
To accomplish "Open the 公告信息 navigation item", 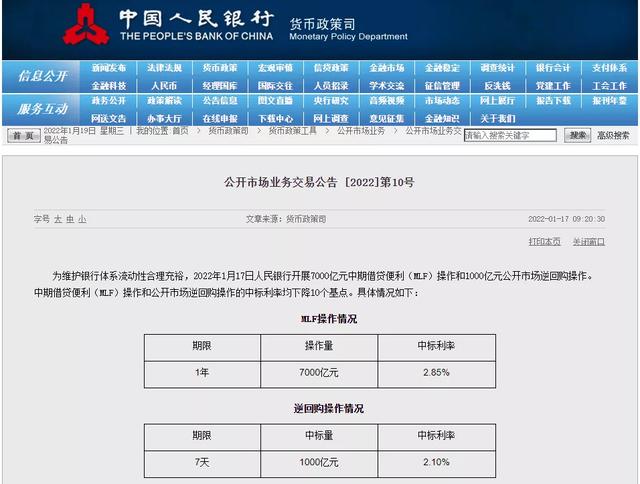I will pos(220,101).
